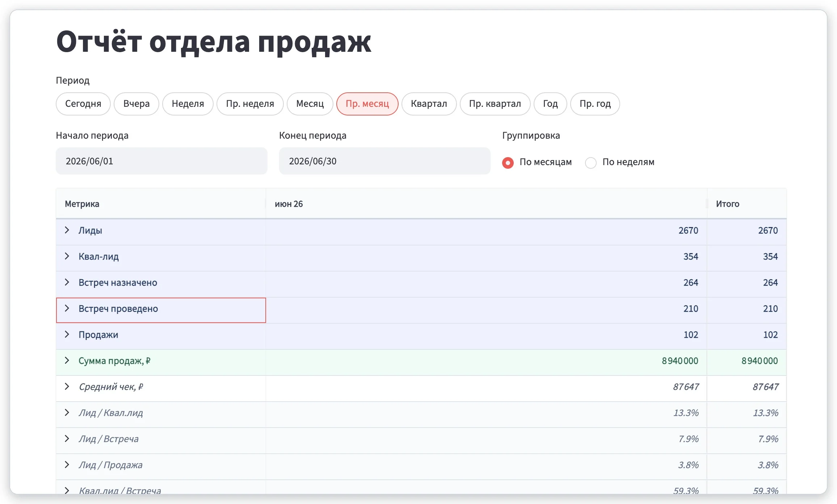The height and width of the screenshot is (504, 837).
Task: Choose the Месяц period pill
Action: [x=310, y=104]
